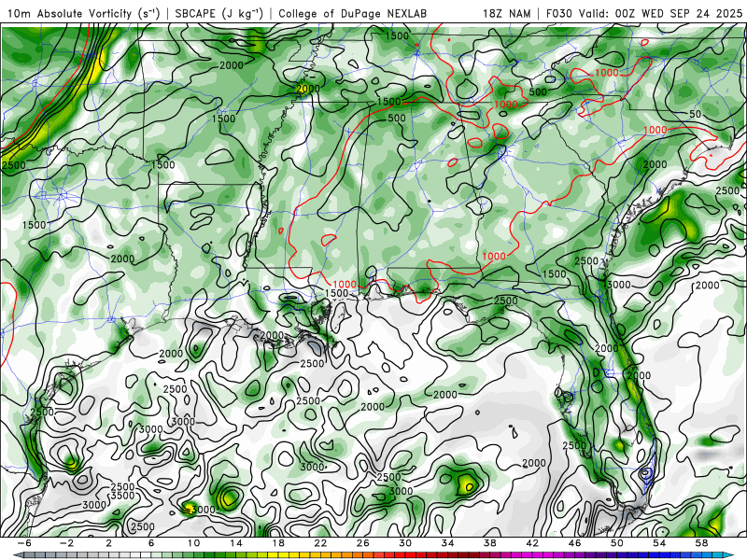Click the '6' value on the color scale
This screenshot has height=560, width=747.
[151, 543]
